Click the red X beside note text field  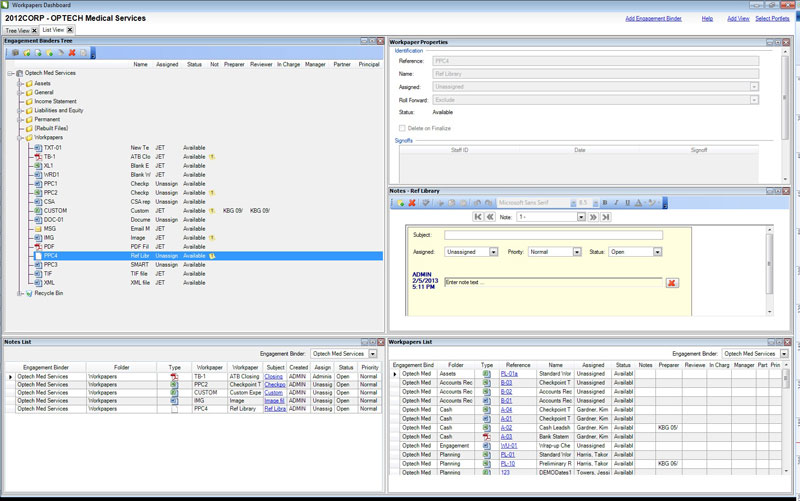coord(671,283)
